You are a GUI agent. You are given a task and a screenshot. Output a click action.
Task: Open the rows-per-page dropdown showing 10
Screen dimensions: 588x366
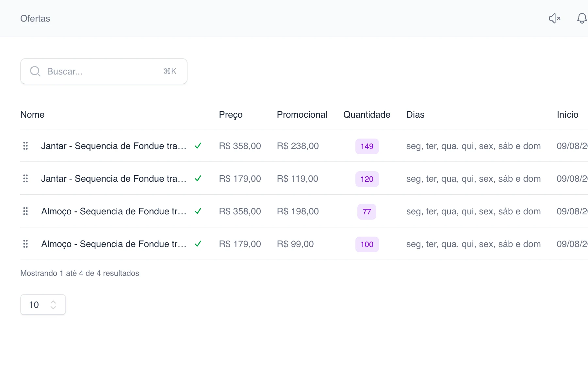coord(43,305)
